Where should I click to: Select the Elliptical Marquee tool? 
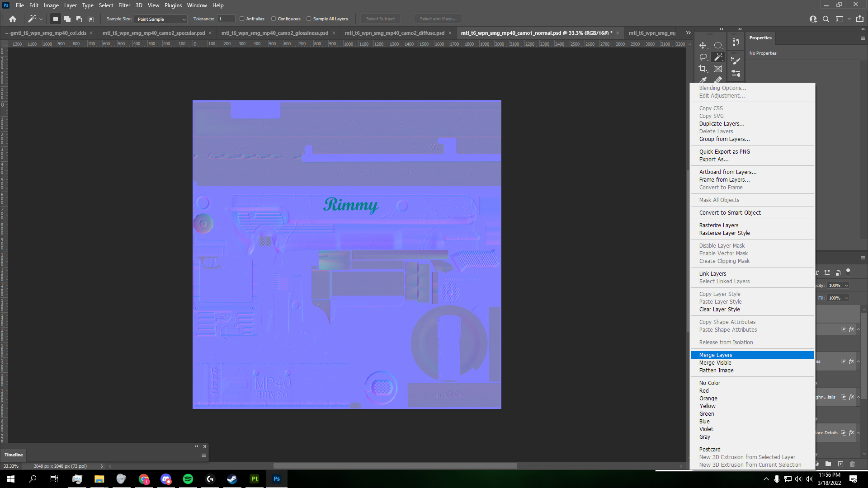718,46
